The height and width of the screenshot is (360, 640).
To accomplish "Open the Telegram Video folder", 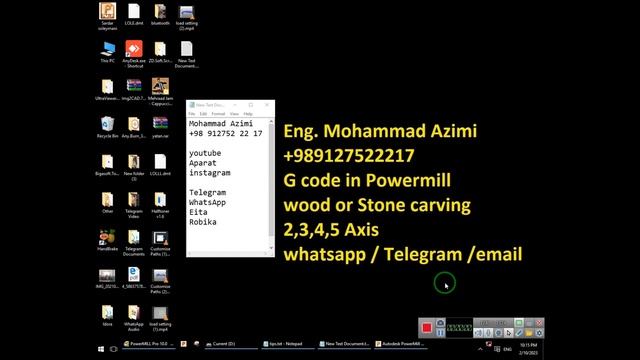I will pyautogui.click(x=134, y=205).
